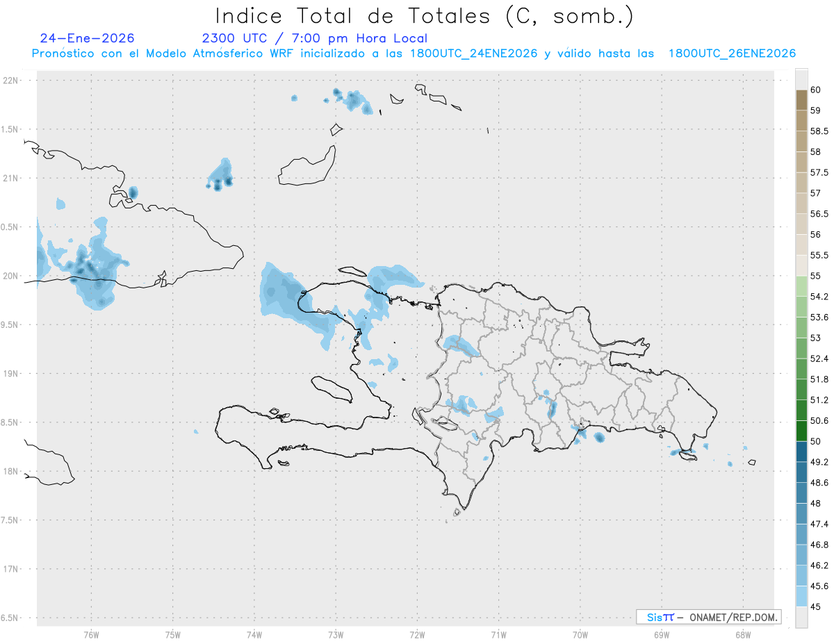Click the color bar label "46.2"
This screenshot has width=834, height=644.
[819, 565]
